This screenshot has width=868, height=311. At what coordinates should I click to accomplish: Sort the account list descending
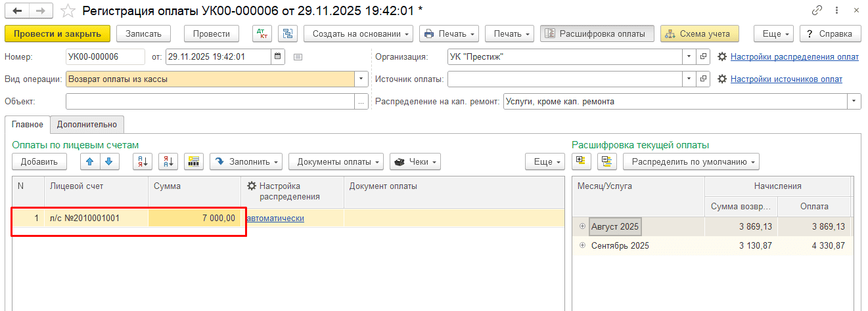pos(168,161)
